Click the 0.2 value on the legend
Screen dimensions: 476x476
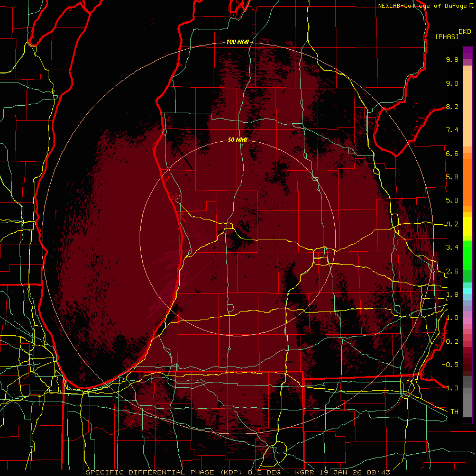click(x=452, y=342)
